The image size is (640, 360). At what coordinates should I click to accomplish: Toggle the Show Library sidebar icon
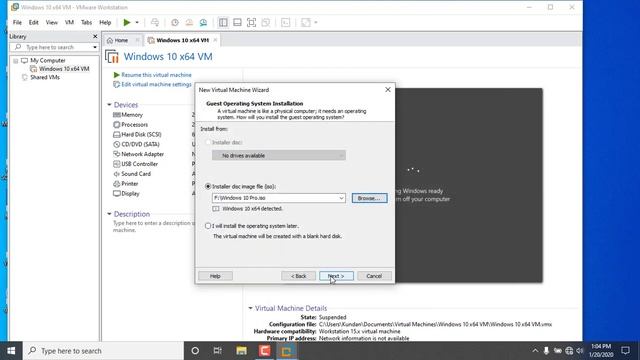point(223,22)
